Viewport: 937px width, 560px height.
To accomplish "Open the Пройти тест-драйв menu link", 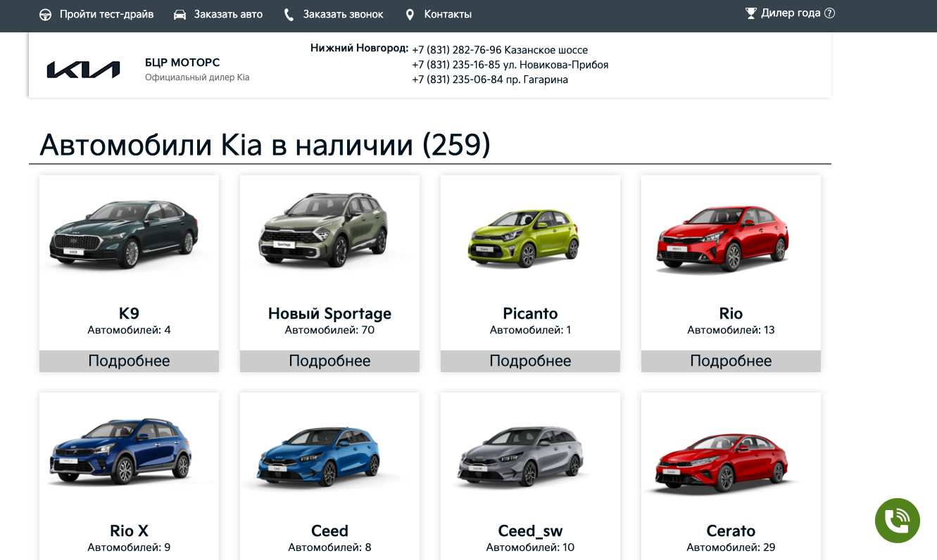I will (x=106, y=14).
